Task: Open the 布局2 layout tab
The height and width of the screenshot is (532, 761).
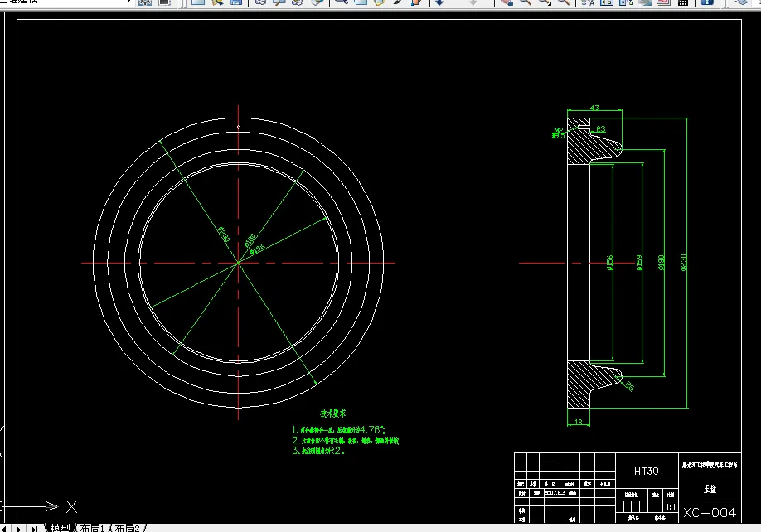Action: [127, 528]
